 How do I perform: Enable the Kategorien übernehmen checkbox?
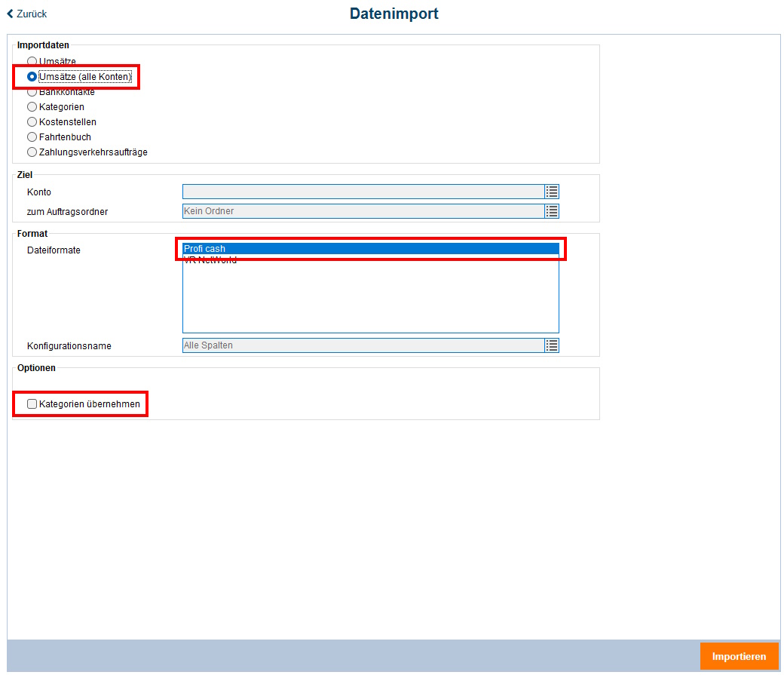click(32, 404)
